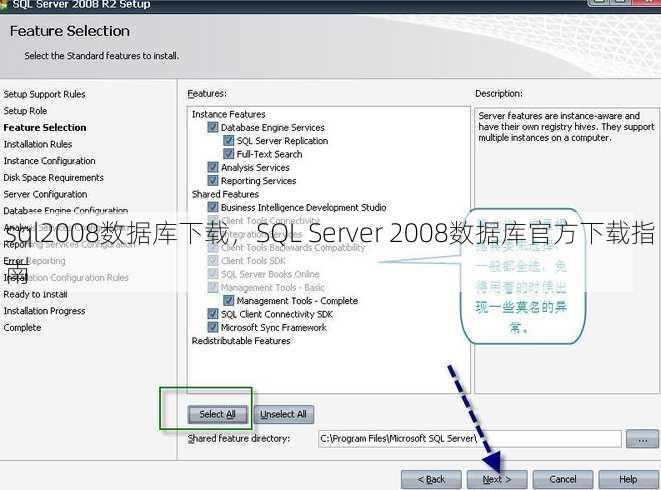The height and width of the screenshot is (490, 661).
Task: Select Instance Configuration step
Action: [49, 161]
